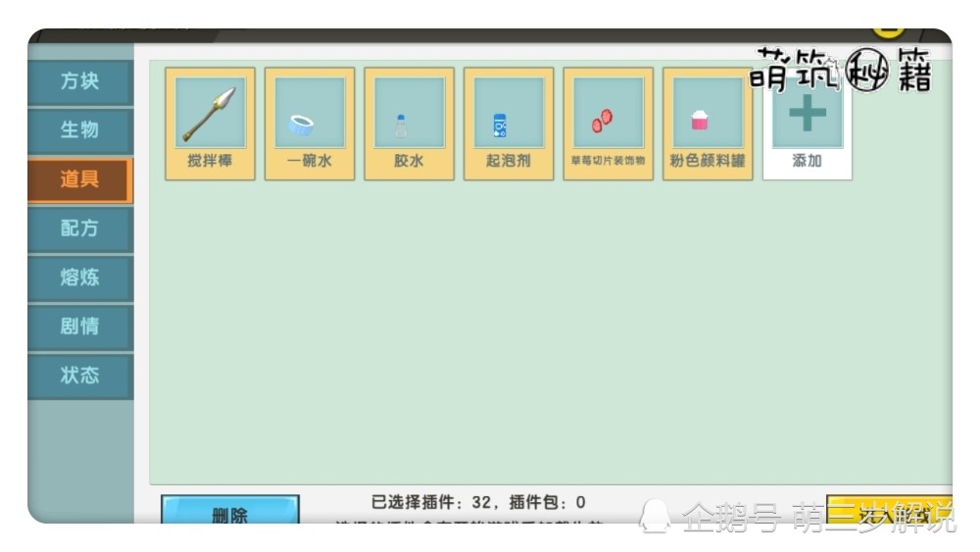Viewport: 980px width, 552px height.
Task: Click the 添加 plus button to add item
Action: pos(807,124)
